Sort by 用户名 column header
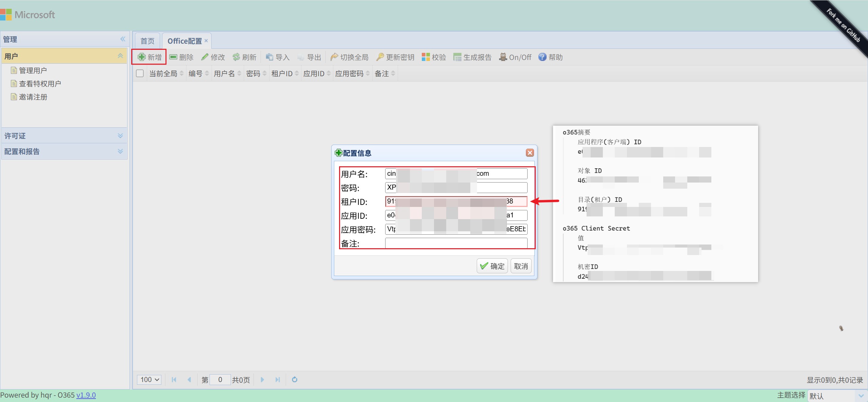868x402 pixels. pos(228,73)
